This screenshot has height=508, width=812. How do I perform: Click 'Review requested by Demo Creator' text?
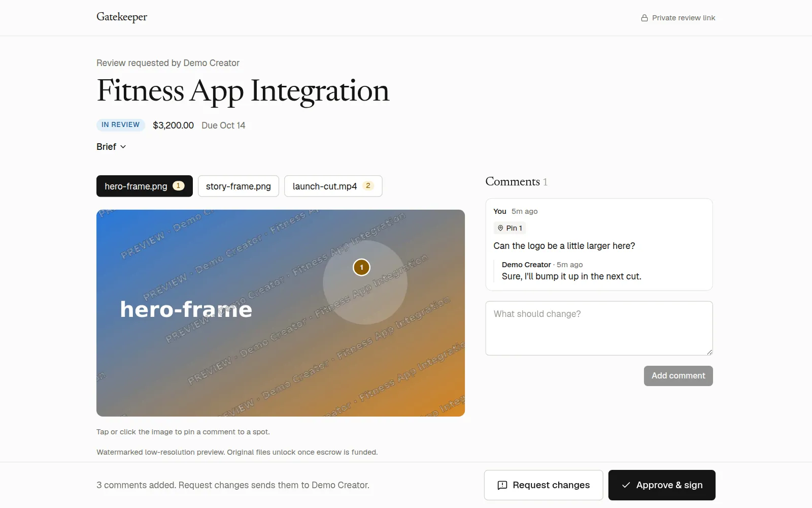pos(168,63)
